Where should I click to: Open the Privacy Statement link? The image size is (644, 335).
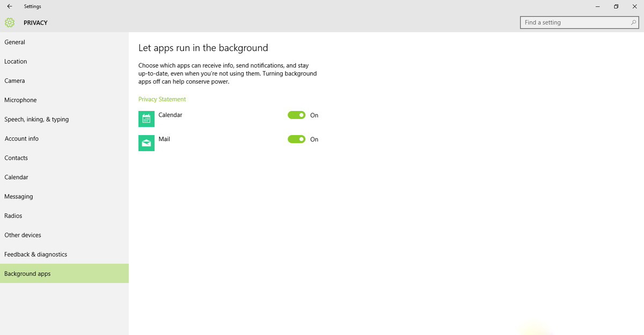coord(162,99)
